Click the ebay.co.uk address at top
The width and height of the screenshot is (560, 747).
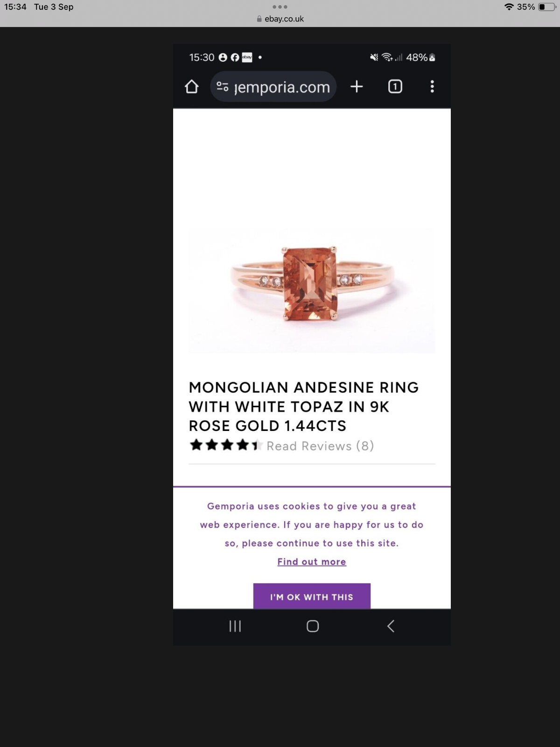(x=280, y=19)
